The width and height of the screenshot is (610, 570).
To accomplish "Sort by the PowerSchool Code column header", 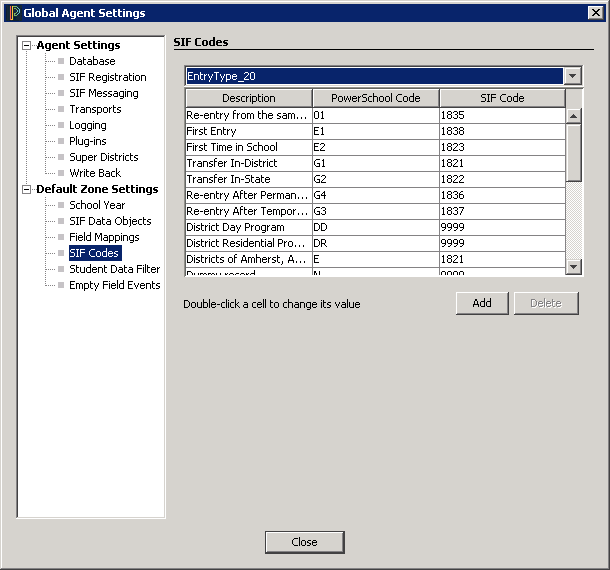I will pos(375,98).
